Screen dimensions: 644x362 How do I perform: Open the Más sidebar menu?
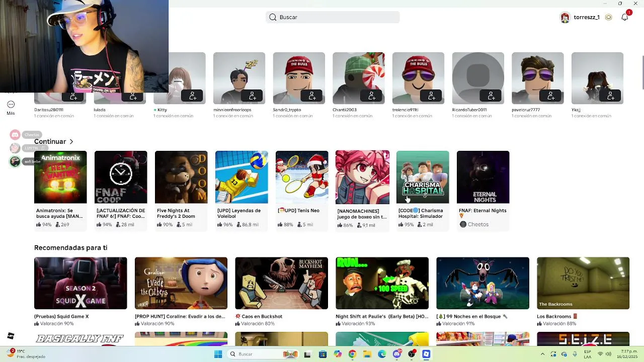pos(11,108)
